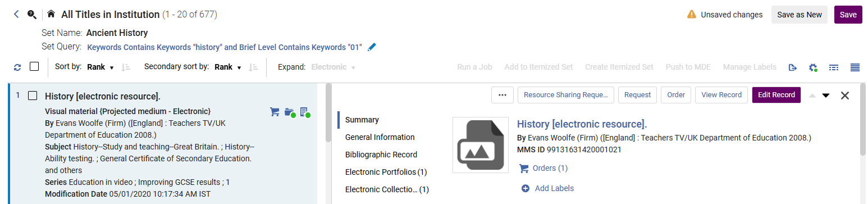Open the gear configuration icon
Viewport: 868px width, 204px height.
tap(813, 67)
